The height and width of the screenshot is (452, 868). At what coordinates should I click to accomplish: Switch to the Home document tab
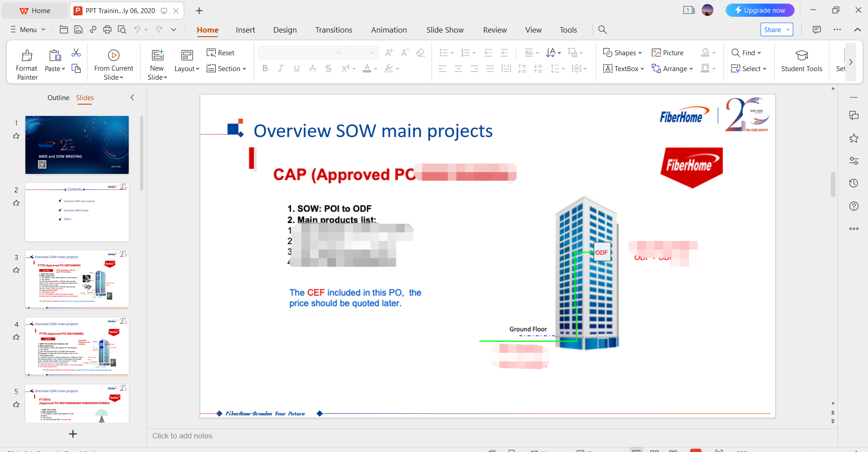coord(35,10)
